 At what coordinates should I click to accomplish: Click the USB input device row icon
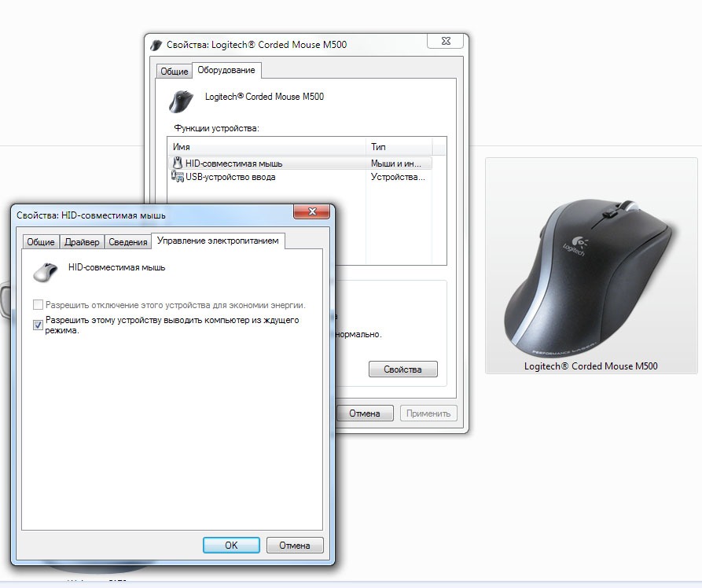coord(178,176)
